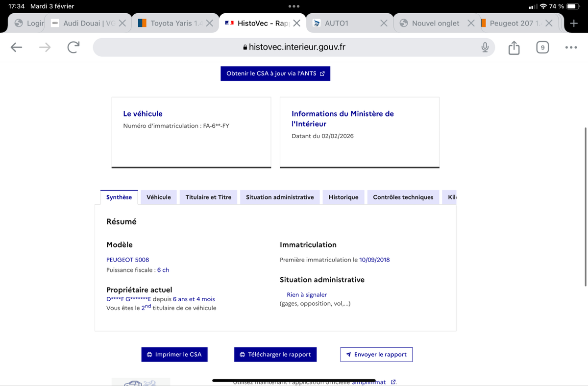Image resolution: width=588 pixels, height=386 pixels.
Task: Open the Historique tab
Action: pos(343,197)
